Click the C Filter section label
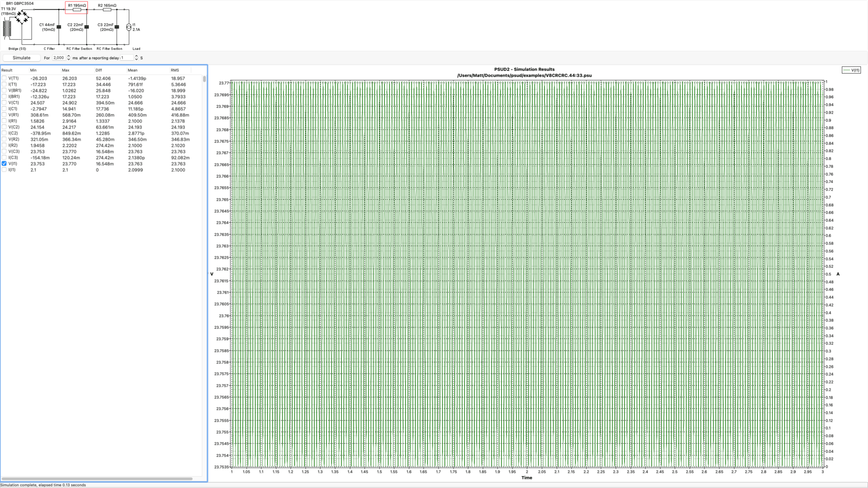The image size is (868, 488). coord(49,49)
